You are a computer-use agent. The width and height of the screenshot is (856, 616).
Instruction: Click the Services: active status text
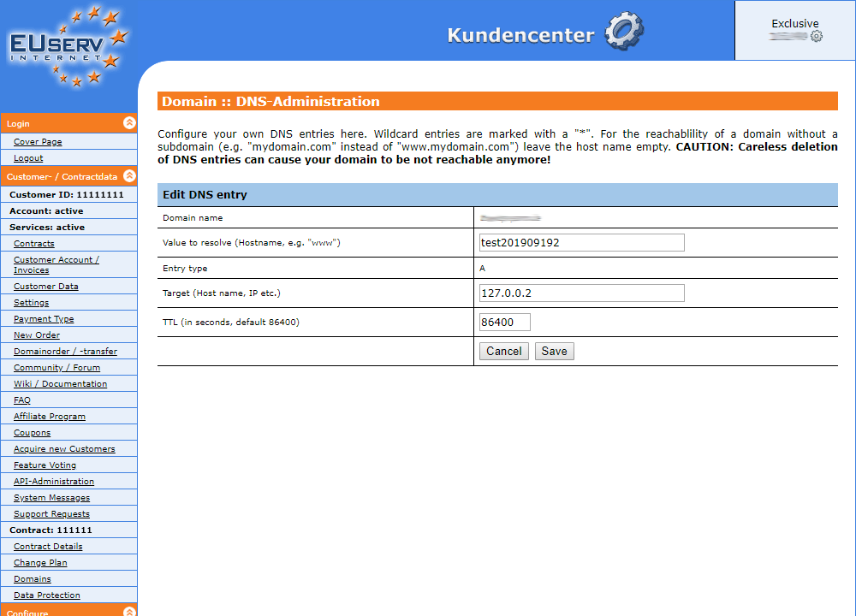[47, 228]
